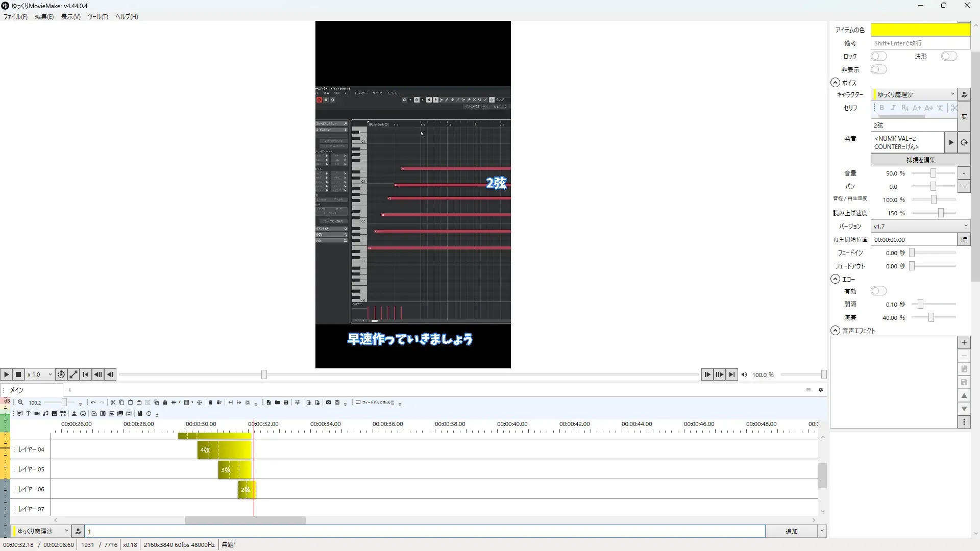Enable the 波形 waveform toggle
This screenshot has height=551, width=980.
(x=948, y=56)
